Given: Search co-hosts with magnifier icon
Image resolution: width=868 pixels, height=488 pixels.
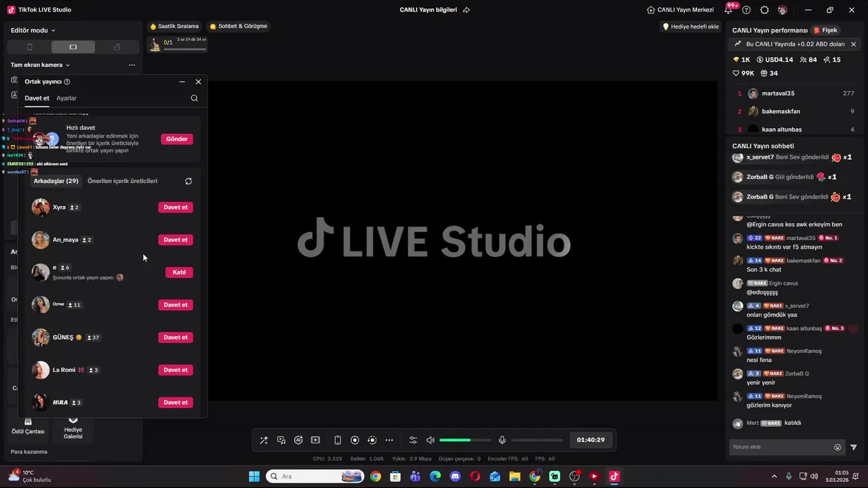Looking at the screenshot, I should 195,98.
